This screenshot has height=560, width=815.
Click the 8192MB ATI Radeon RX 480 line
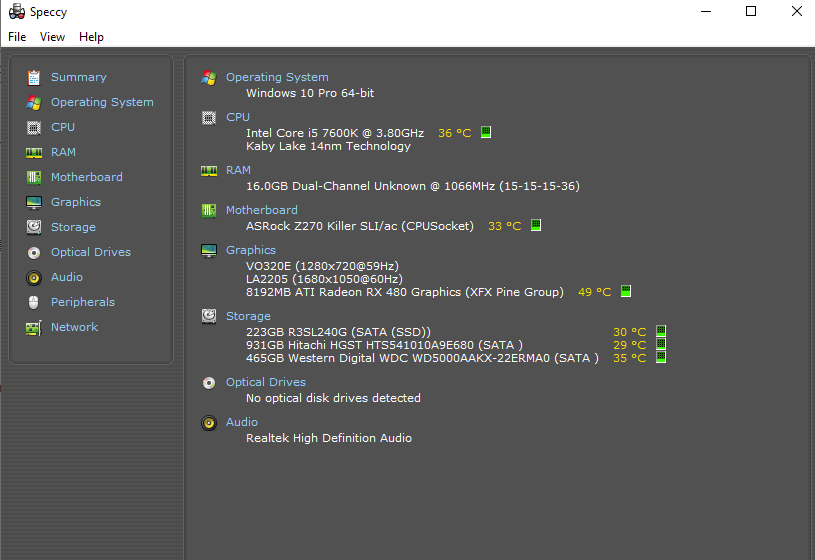(x=405, y=292)
